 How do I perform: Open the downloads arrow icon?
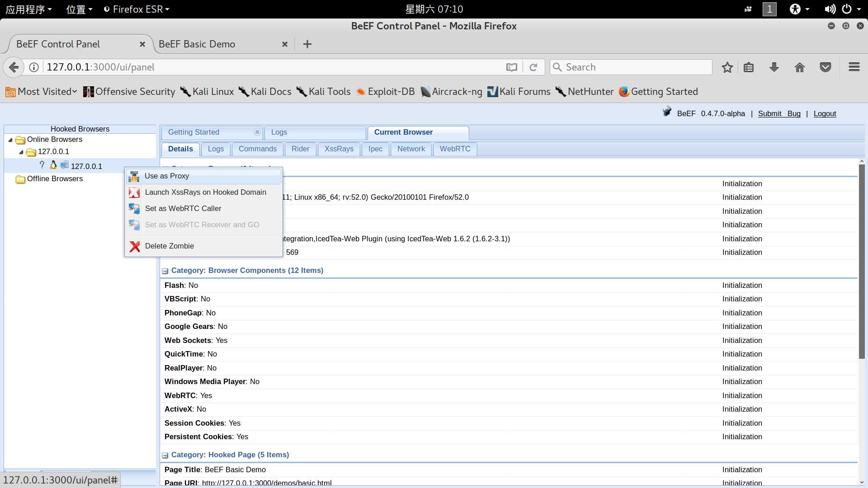point(774,67)
